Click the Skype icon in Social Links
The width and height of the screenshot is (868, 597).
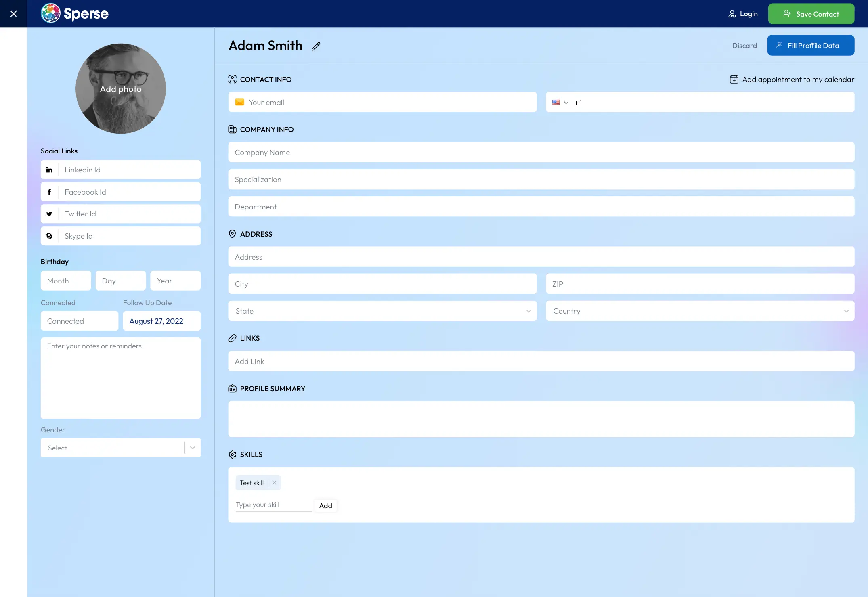(49, 236)
